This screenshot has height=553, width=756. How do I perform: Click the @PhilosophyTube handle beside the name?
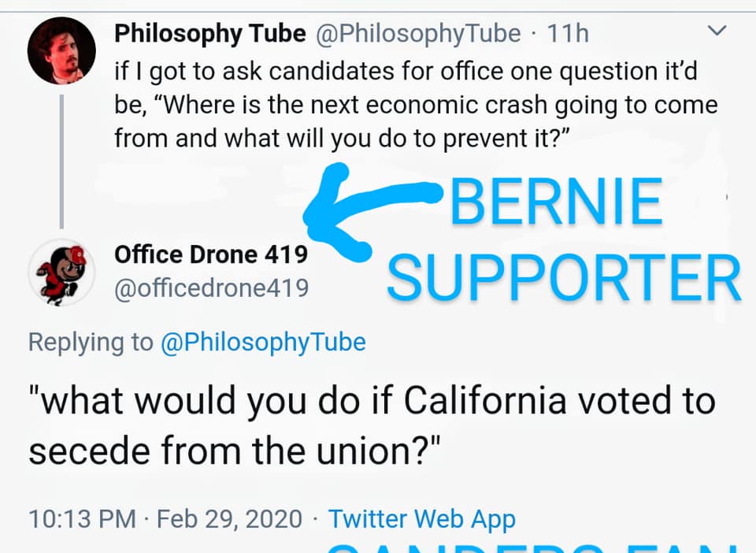[418, 34]
